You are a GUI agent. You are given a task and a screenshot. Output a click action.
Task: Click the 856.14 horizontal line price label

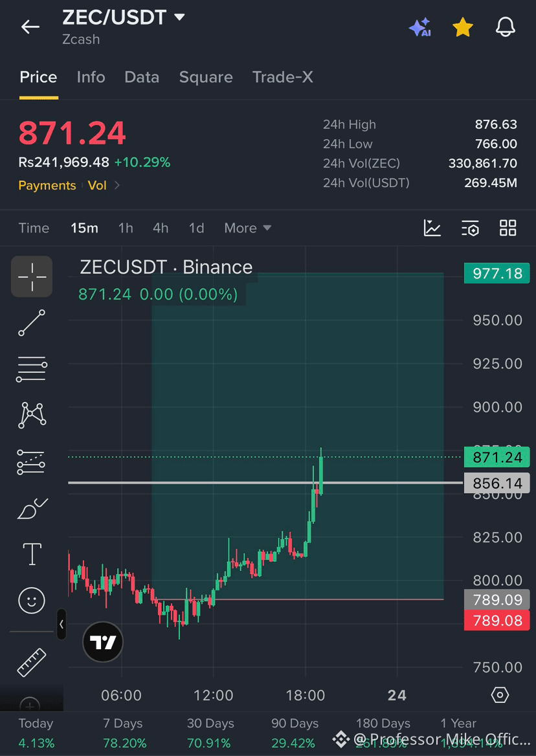[497, 483]
